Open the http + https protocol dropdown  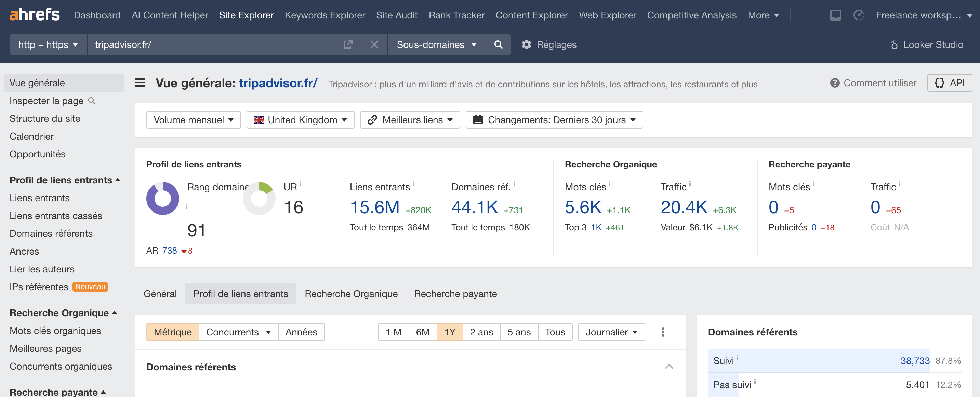point(48,44)
